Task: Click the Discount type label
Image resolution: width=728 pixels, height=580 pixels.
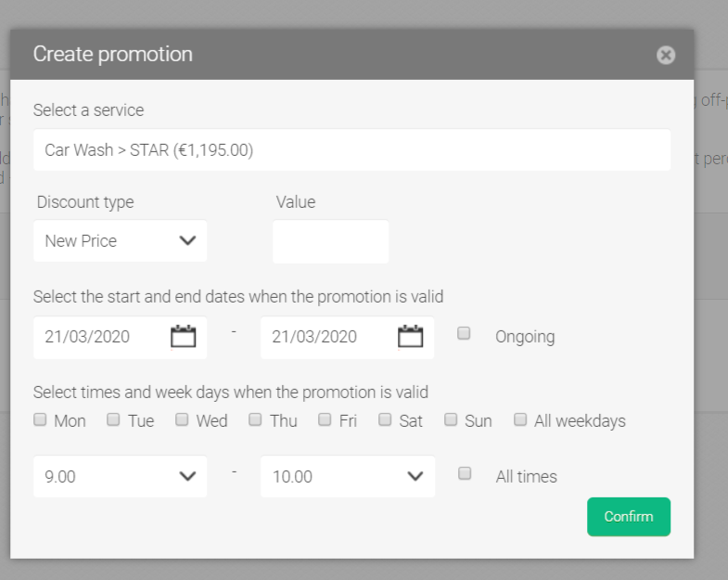Action: tap(85, 202)
